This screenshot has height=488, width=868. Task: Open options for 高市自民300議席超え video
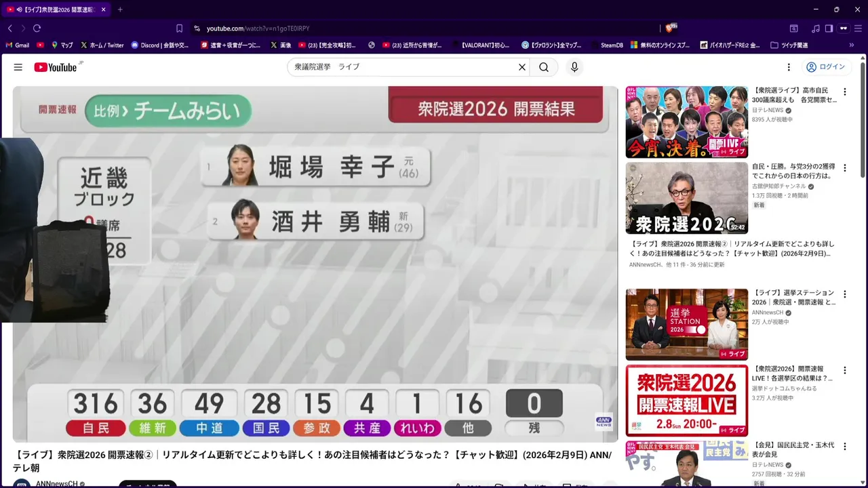coord(844,91)
